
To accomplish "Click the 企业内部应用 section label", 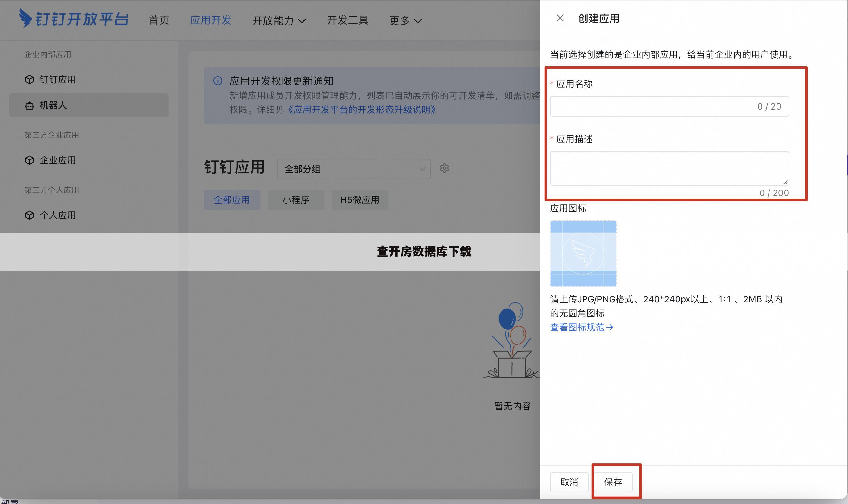I will [47, 54].
